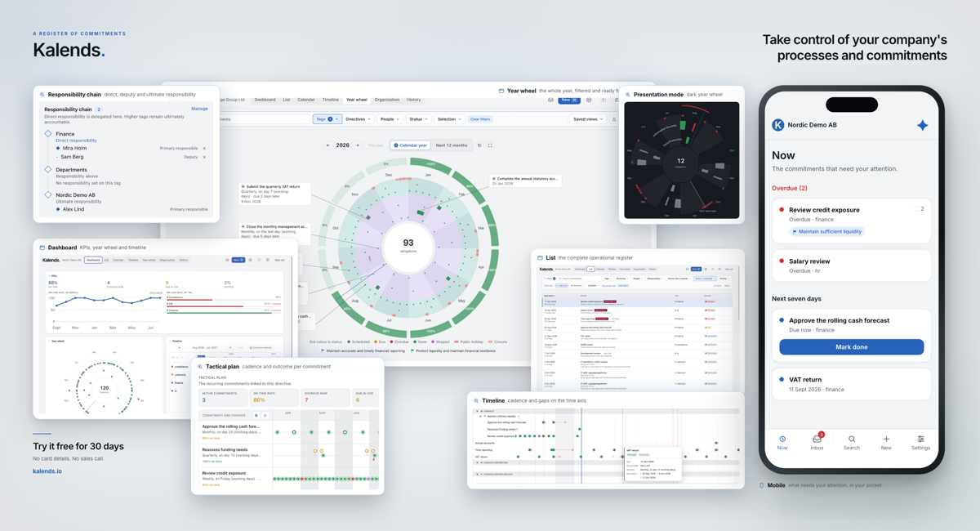Screen dimensions: 980x531
Task: Select the Next 12 months option
Action: [x=452, y=145]
